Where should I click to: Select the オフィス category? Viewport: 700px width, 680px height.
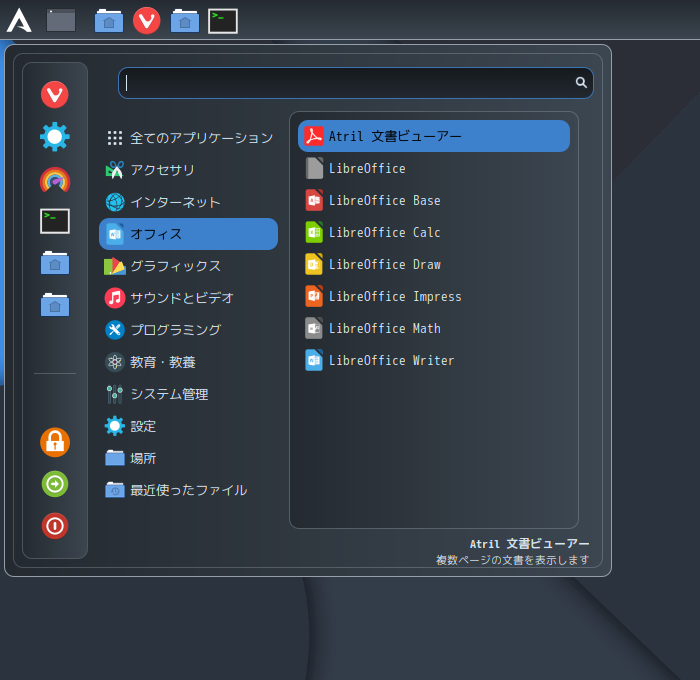point(188,234)
